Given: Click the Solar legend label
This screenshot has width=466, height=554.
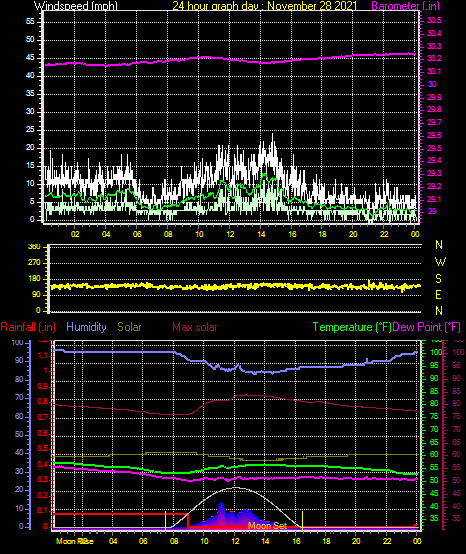Looking at the screenshot, I should click(x=129, y=327).
